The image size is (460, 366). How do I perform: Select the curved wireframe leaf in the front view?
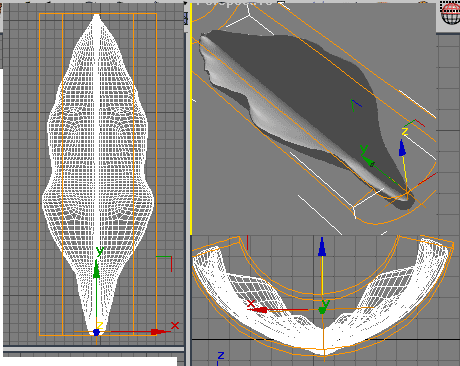[323, 297]
